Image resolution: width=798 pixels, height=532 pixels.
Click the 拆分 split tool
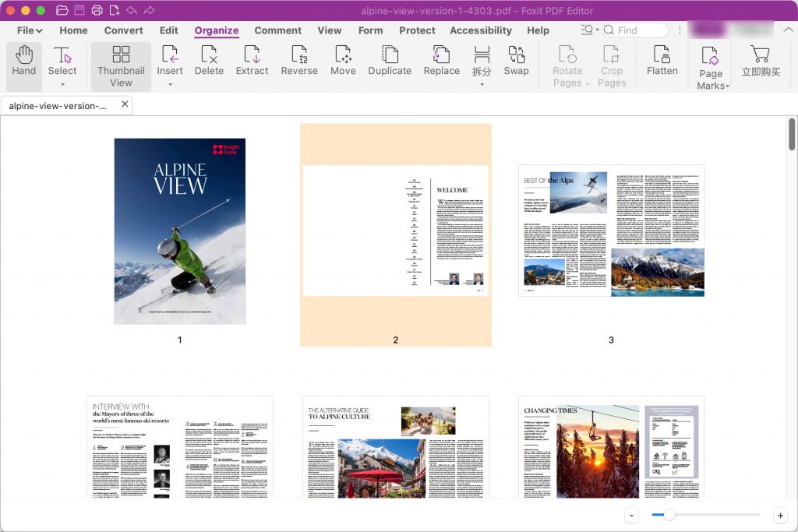coord(482,61)
